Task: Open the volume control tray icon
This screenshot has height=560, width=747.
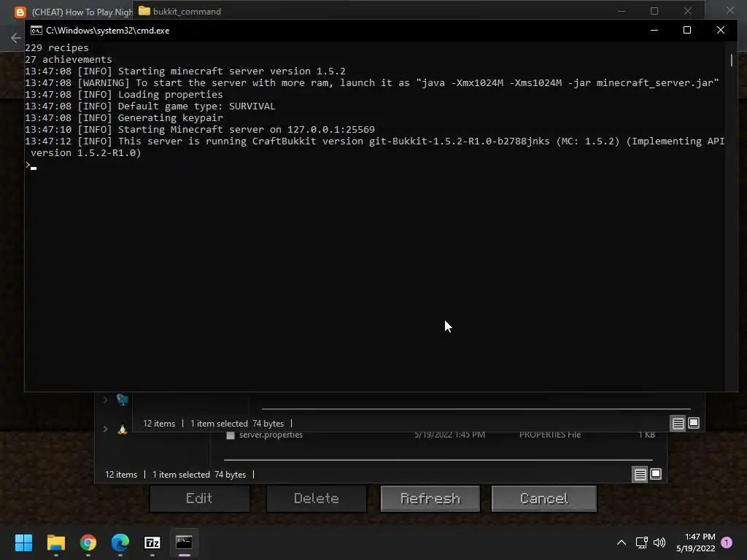Action: 659,542
